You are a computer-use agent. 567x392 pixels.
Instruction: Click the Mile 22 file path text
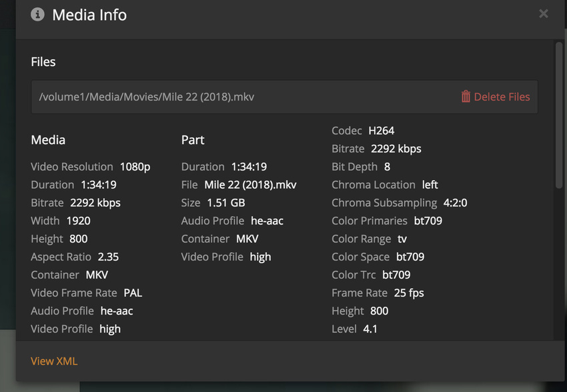147,97
